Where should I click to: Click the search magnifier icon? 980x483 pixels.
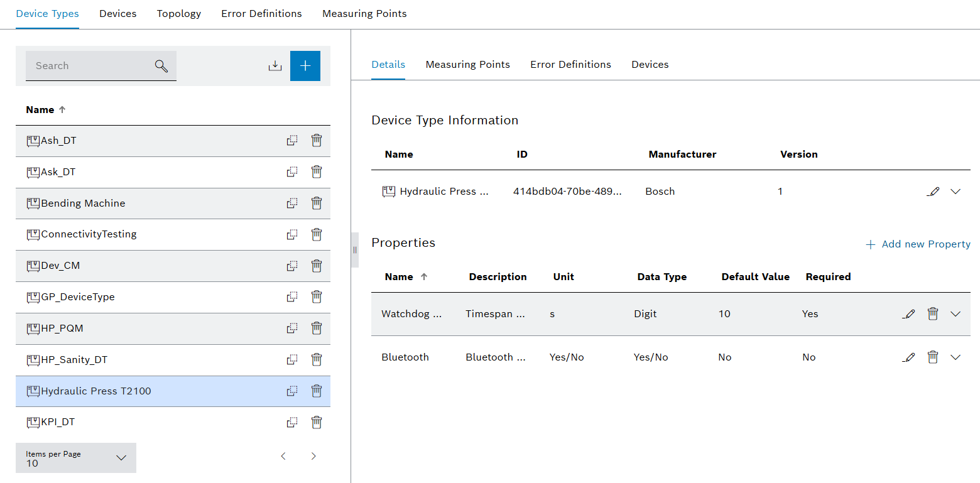pos(161,66)
